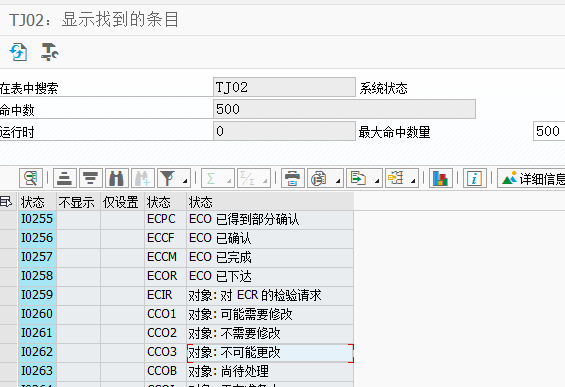Screen dimensions: 565x387
Task: Click the 最大命中数量 input field showing 500
Action: pyautogui.click(x=549, y=131)
